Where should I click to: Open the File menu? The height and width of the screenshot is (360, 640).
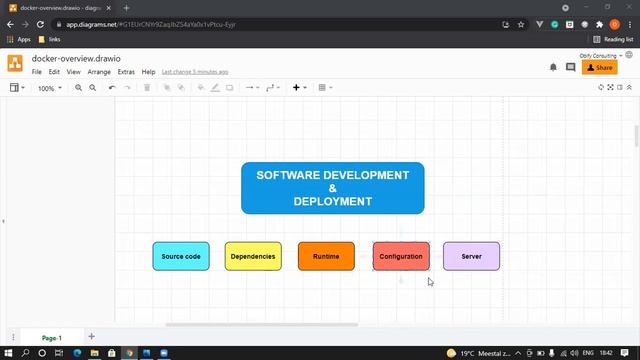coord(37,72)
